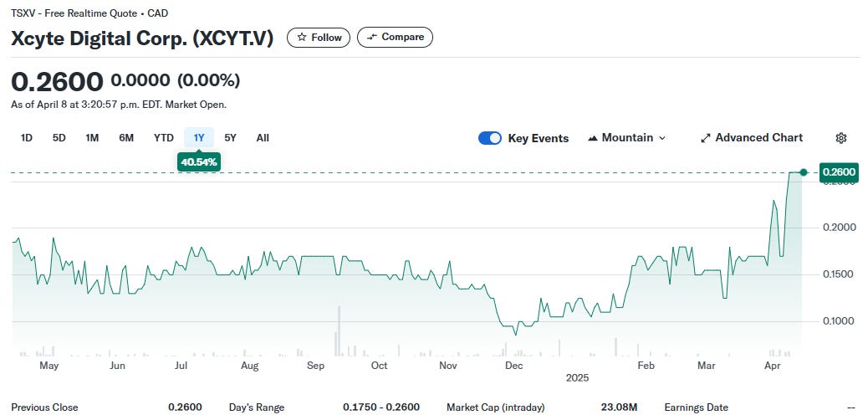The height and width of the screenshot is (415, 868).
Task: Click the 0.1500 y-axis label
Action: [838, 274]
